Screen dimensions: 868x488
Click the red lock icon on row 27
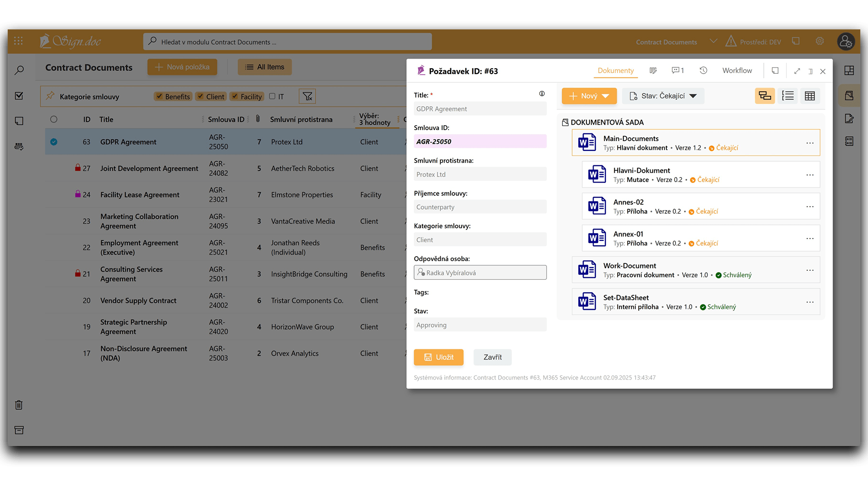(x=78, y=167)
